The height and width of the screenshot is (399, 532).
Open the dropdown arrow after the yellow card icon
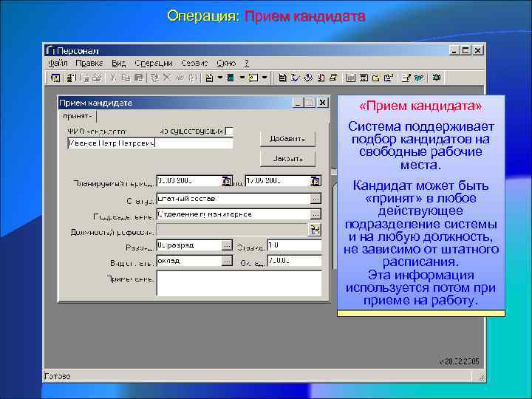click(265, 78)
